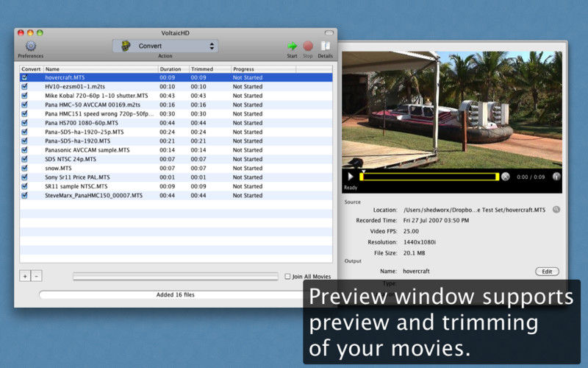This screenshot has height=368, width=588.
Task: Select Pana HMC151 speed wrong 720p file
Action: click(99, 114)
